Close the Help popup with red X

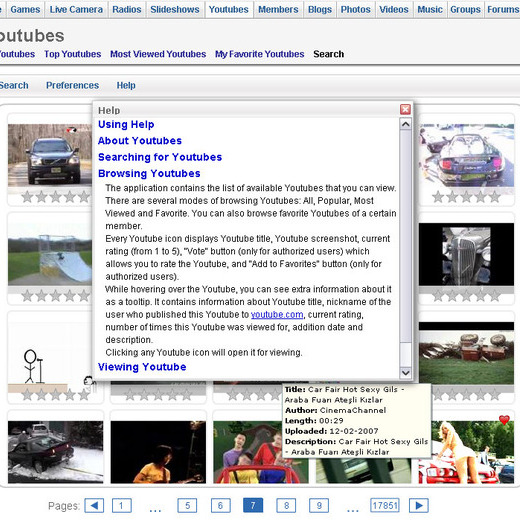tap(405, 109)
